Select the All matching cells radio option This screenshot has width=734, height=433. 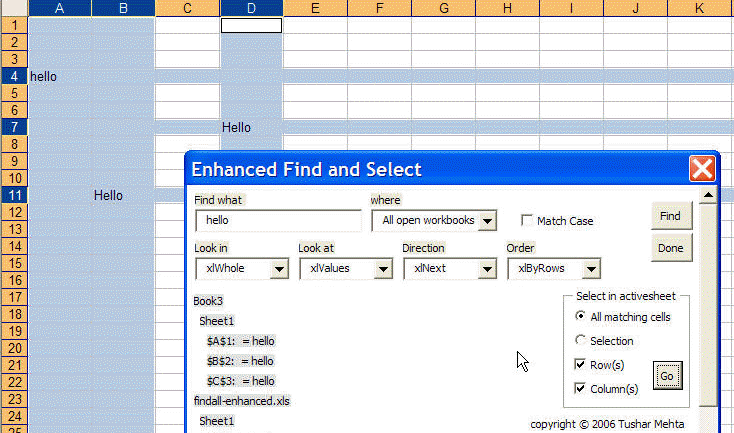[581, 317]
